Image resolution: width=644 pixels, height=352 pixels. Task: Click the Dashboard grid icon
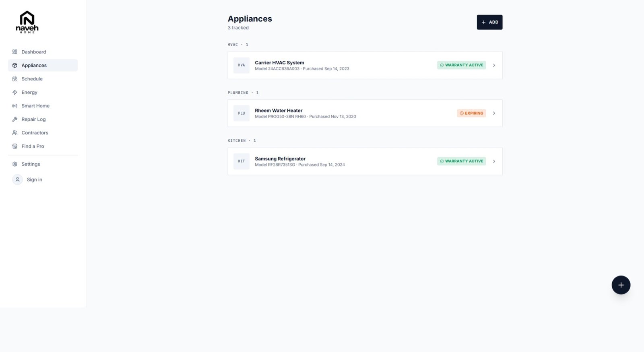point(15,52)
